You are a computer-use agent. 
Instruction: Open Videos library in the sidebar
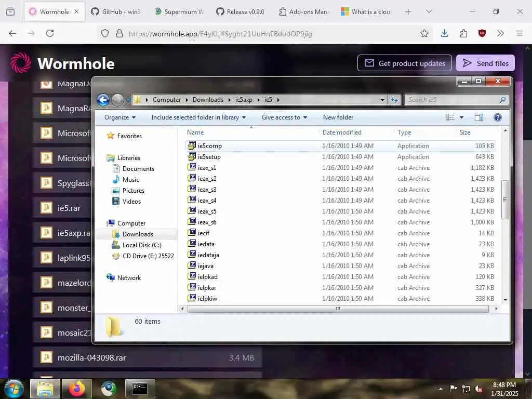131,201
